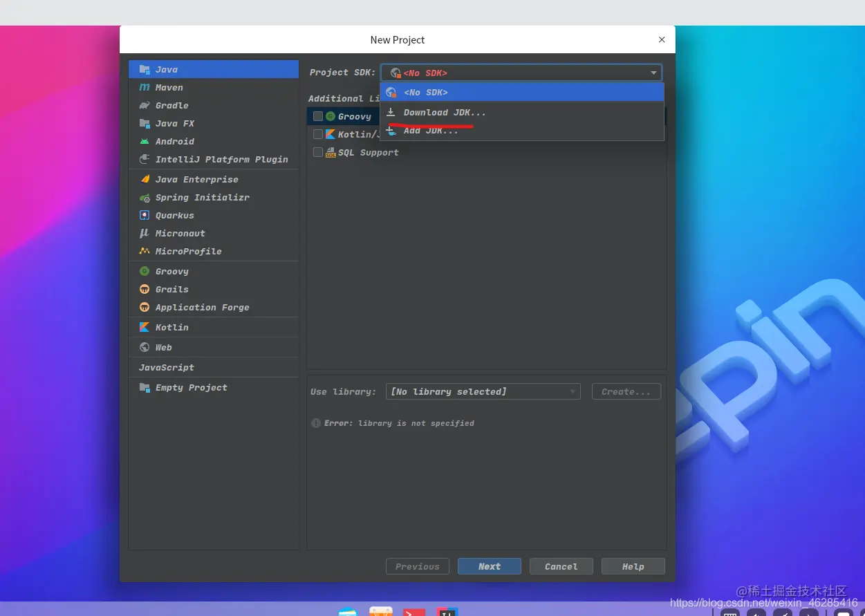865x616 pixels.
Task: Enable the SQL Support checkbox
Action: tap(318, 152)
